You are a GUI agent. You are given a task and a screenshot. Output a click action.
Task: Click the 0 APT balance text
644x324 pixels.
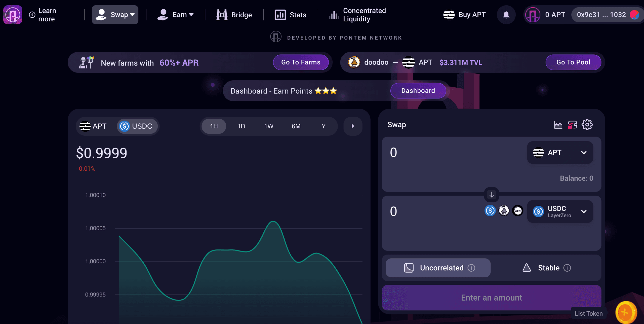pyautogui.click(x=555, y=15)
